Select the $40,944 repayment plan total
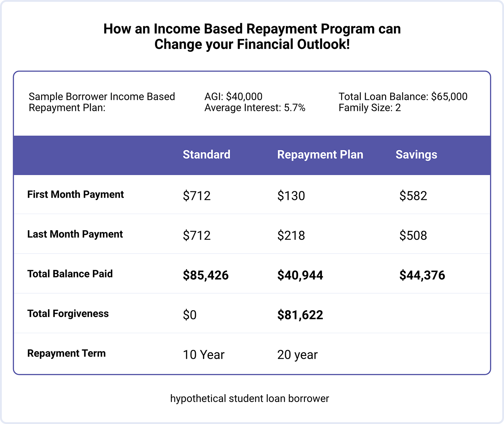This screenshot has width=504, height=424. coord(300,275)
